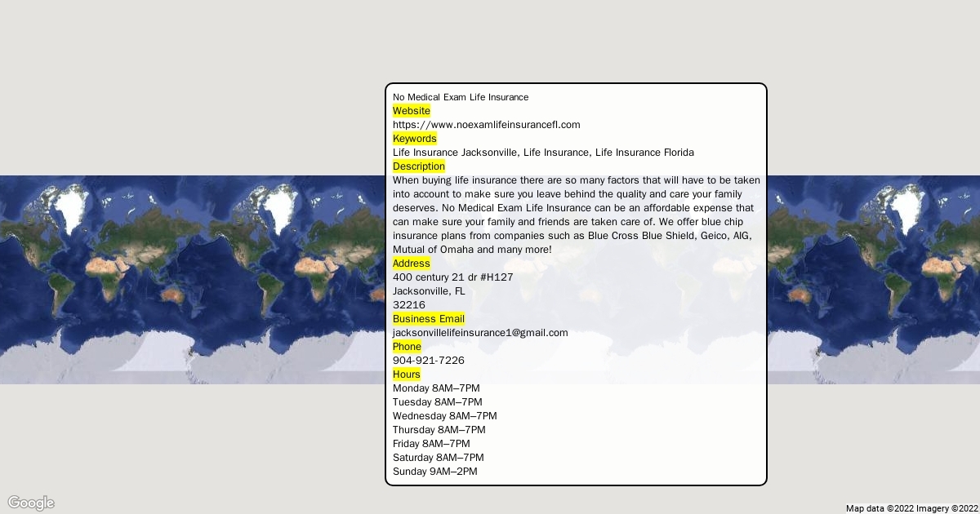Click the ZIP code 32216
The height and width of the screenshot is (514, 980).
click(408, 305)
